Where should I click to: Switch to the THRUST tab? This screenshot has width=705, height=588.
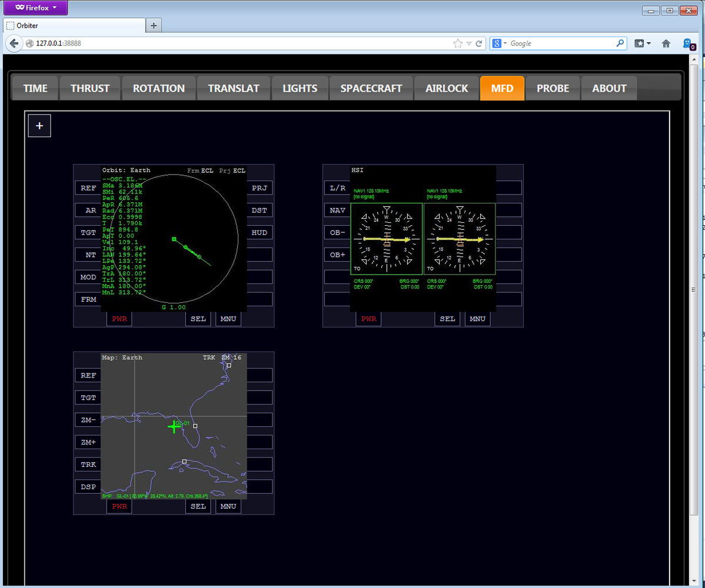pos(90,88)
